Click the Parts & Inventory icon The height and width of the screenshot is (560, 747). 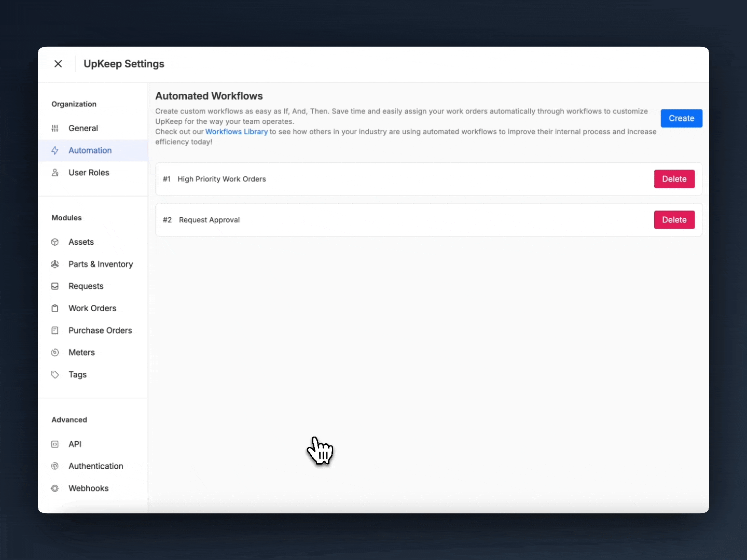click(x=55, y=264)
